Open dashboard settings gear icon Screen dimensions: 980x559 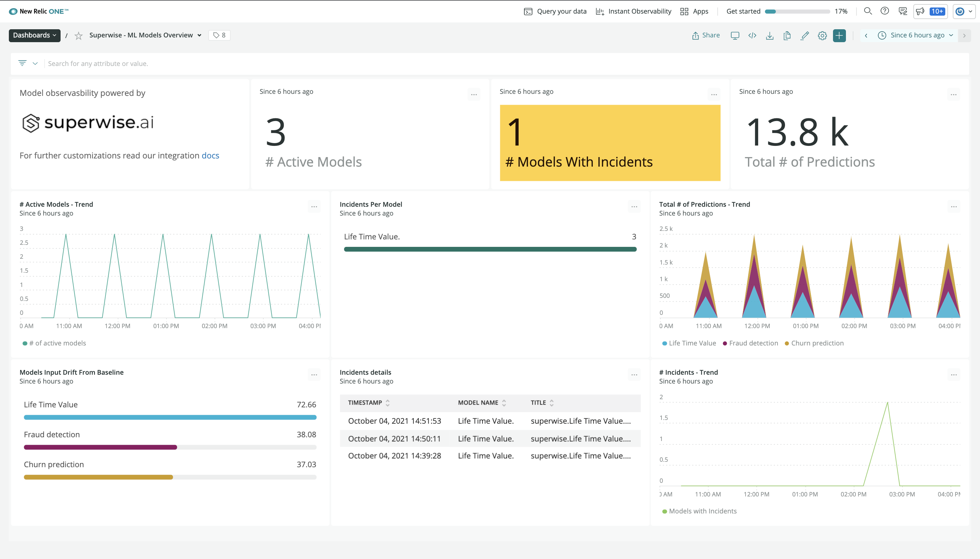pyautogui.click(x=822, y=36)
